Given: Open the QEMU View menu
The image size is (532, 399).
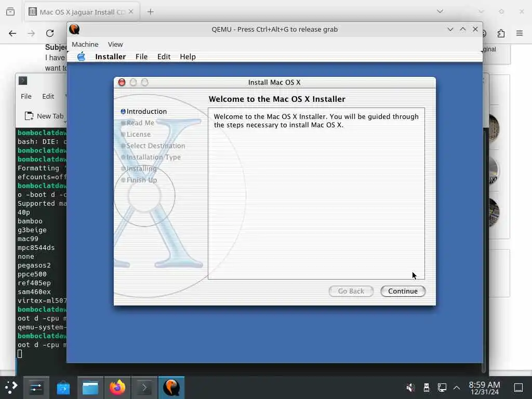Looking at the screenshot, I should tap(115, 45).
